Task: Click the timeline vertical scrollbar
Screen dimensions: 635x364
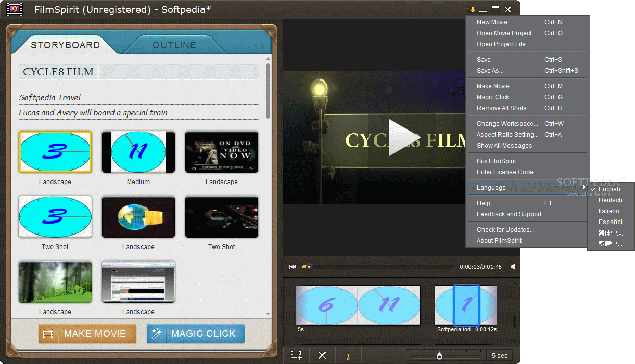Action: point(515,321)
